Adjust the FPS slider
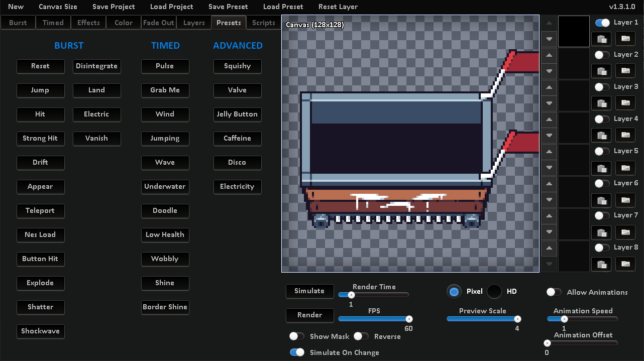Image resolution: width=644 pixels, height=361 pixels. click(x=374, y=318)
